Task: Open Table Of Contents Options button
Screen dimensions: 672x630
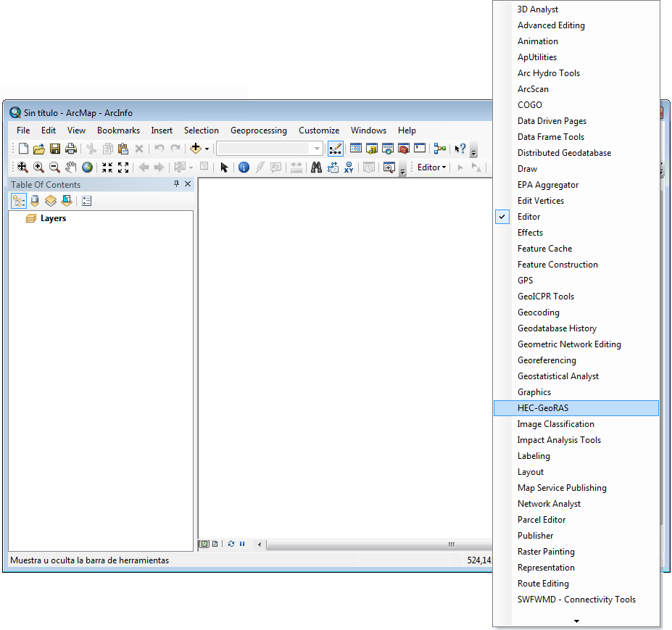Action: point(86,201)
